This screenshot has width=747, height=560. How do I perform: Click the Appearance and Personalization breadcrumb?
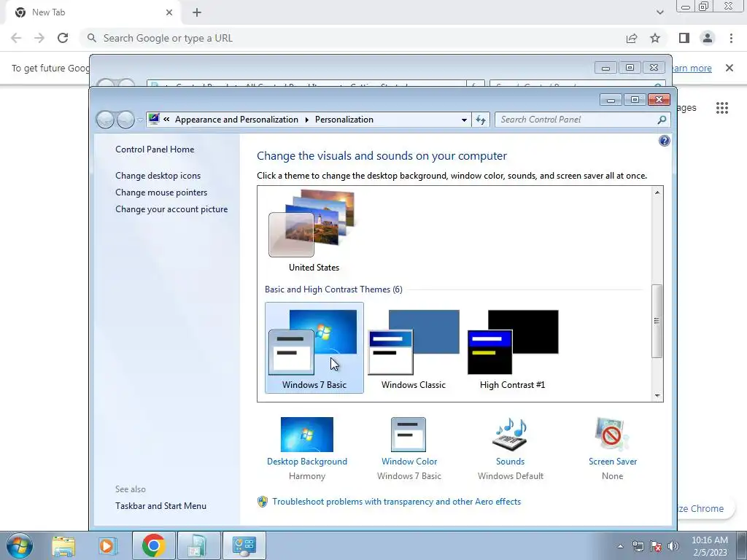tap(236, 120)
